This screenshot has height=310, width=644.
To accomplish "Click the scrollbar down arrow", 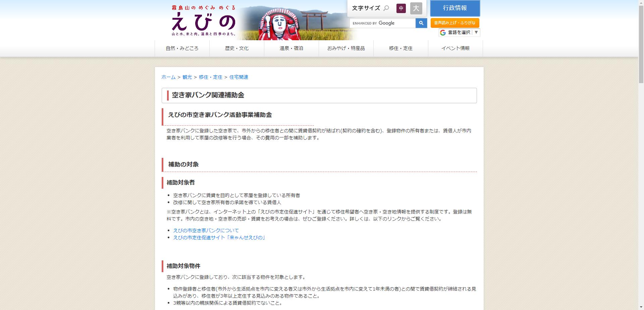I will (x=641, y=307).
